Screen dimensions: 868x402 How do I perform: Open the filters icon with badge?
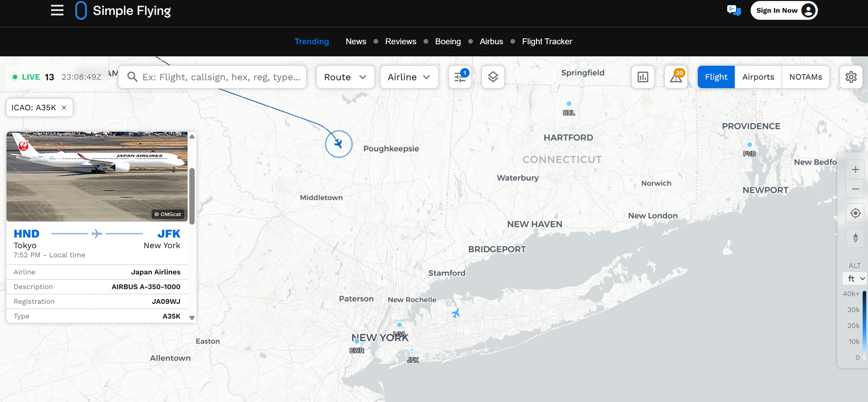tap(460, 77)
